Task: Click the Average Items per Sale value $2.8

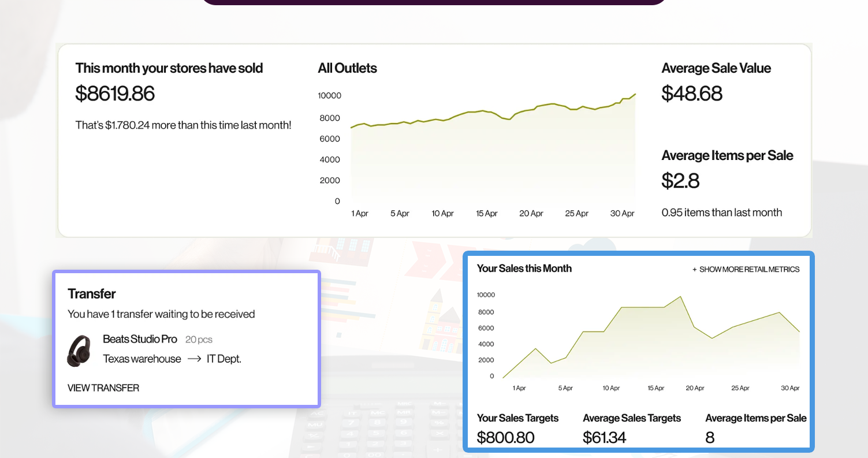Action: pos(680,181)
